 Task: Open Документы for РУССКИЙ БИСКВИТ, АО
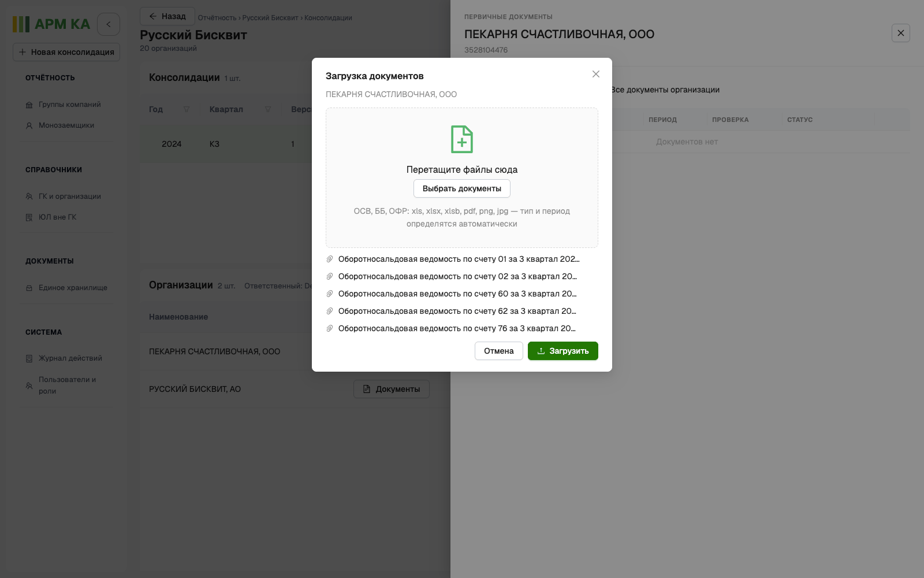pos(392,389)
